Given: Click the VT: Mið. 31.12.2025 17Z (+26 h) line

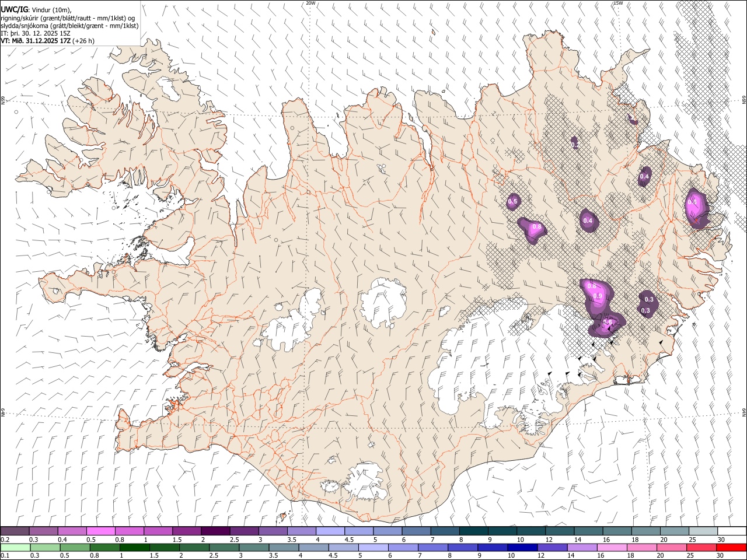Looking at the screenshot, I should pyautogui.click(x=48, y=41).
